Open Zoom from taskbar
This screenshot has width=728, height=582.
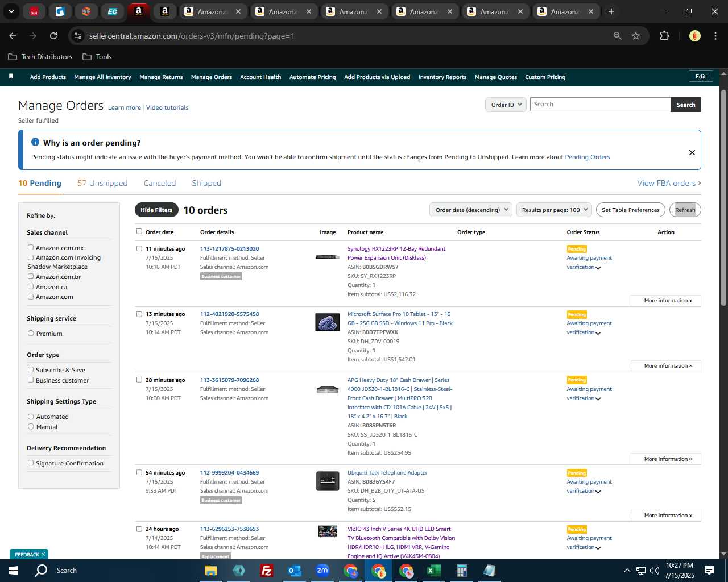pos(322,571)
